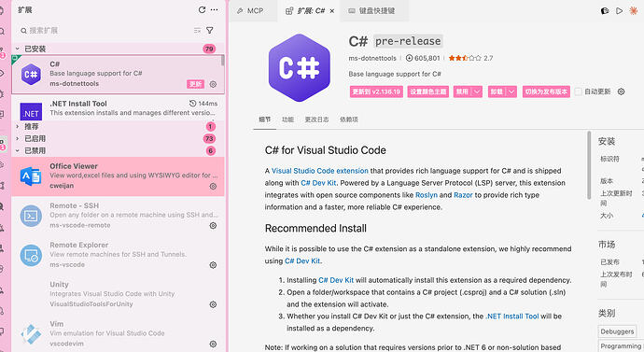The height and width of the screenshot is (352, 644).
Task: Open the Roslyn link
Action: [427, 195]
